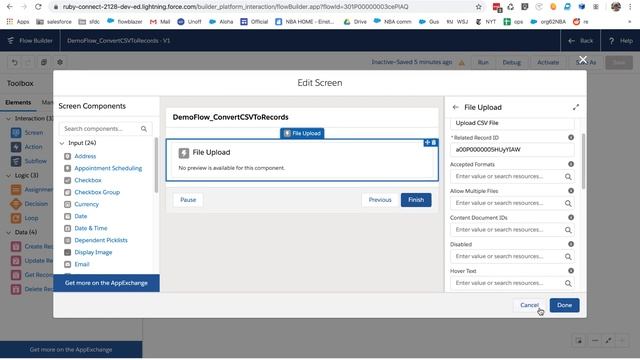Click the search icon in component search

(144, 129)
